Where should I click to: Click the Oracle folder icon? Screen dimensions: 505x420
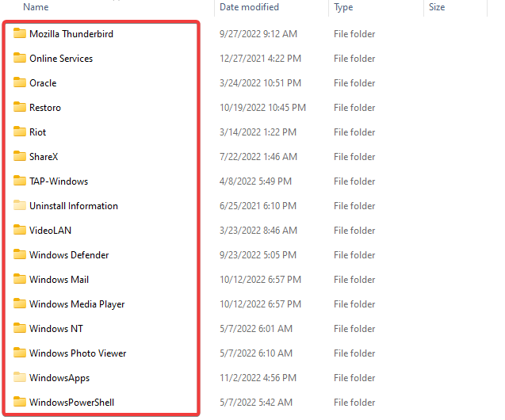(20, 82)
